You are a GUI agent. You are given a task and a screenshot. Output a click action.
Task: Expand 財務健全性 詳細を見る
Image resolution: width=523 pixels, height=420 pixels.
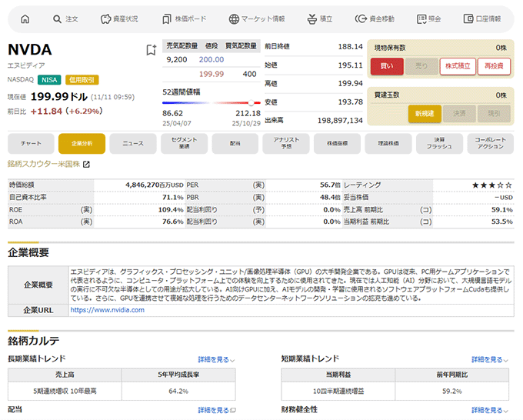488,410
